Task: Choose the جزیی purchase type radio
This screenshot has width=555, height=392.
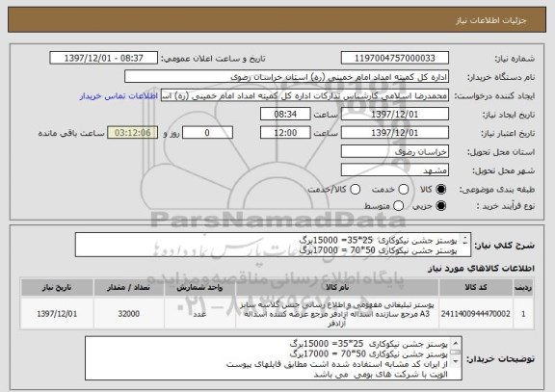Action: click(x=440, y=206)
